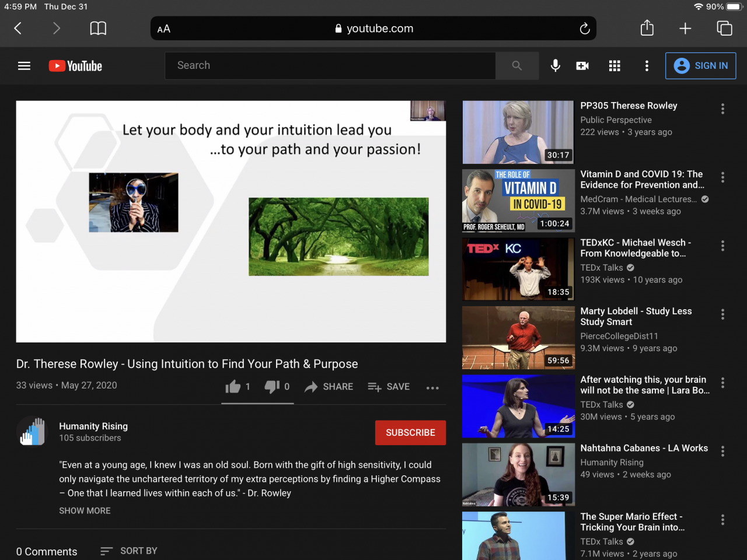Open Vitamin D and COVID 19 thumbnail

518,201
